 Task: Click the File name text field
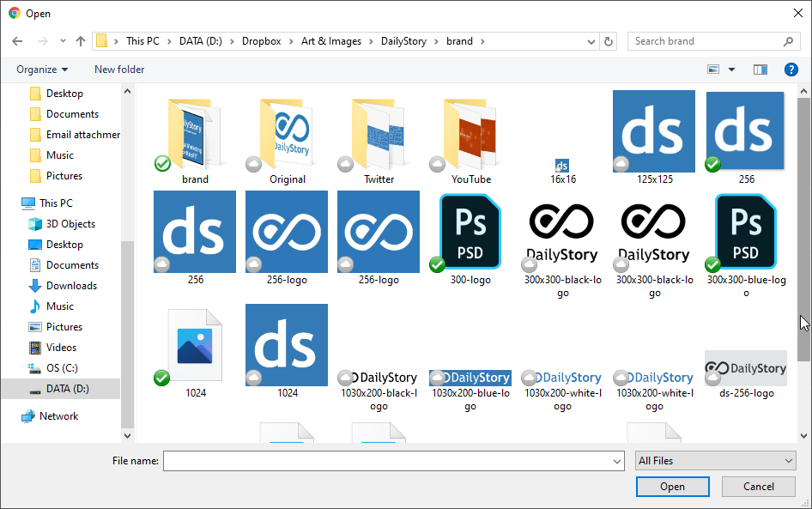387,461
